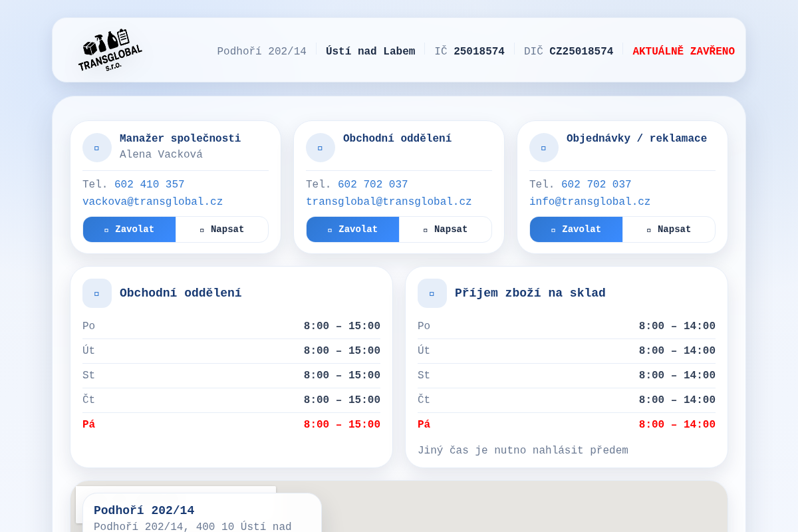Click Út hours 8:00 – 14:00
Viewport: 798px width, 532px height.
[x=677, y=351]
